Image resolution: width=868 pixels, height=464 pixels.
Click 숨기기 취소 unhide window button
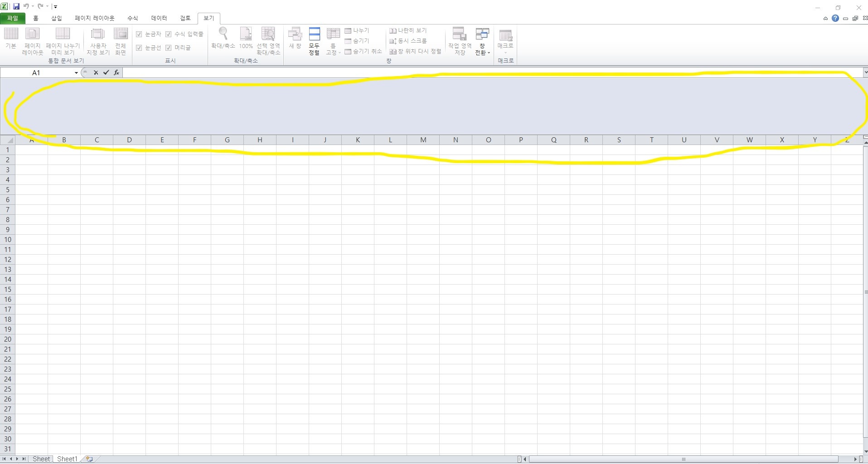click(x=363, y=51)
